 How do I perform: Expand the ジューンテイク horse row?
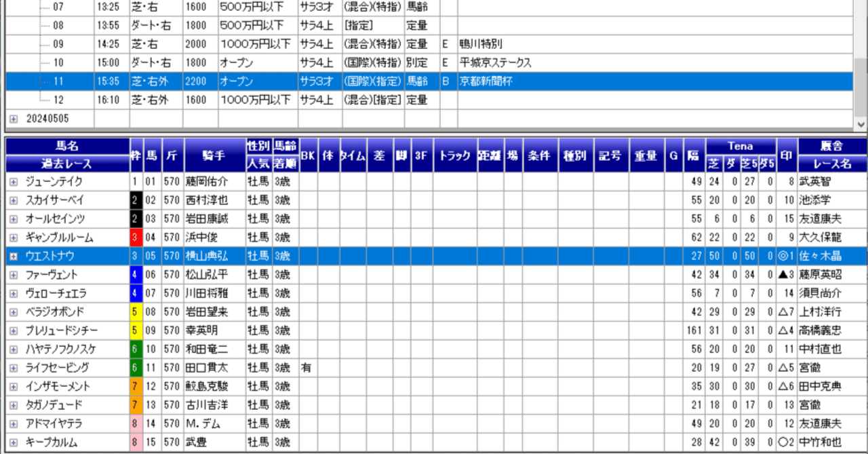(14, 182)
